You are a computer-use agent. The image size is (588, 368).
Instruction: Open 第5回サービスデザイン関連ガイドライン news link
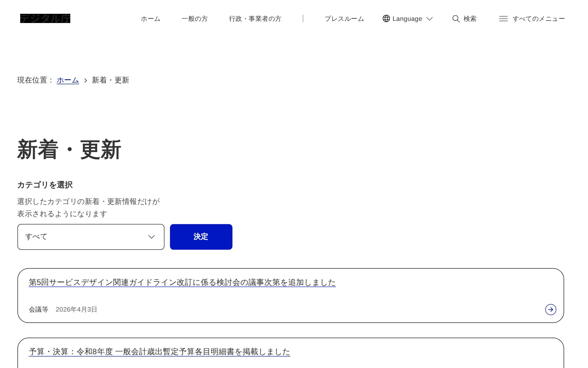(182, 282)
